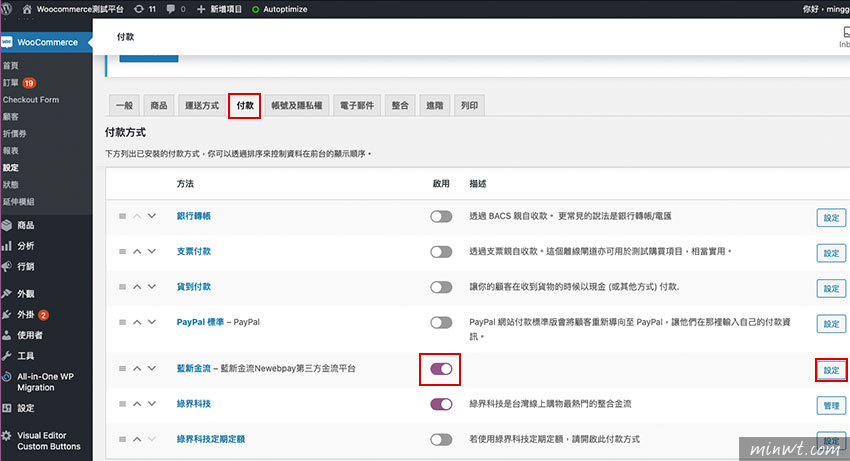The width and height of the screenshot is (850, 461).
Task: Move 支票付款 up with arrow
Action: (137, 252)
